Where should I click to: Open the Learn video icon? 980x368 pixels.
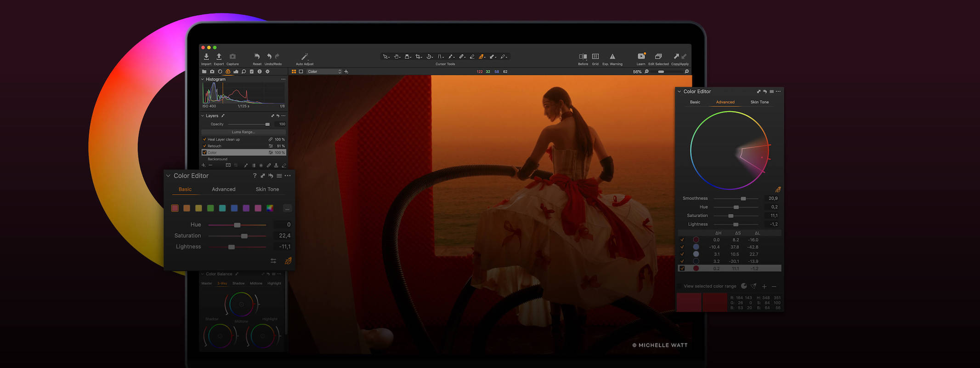click(x=641, y=57)
